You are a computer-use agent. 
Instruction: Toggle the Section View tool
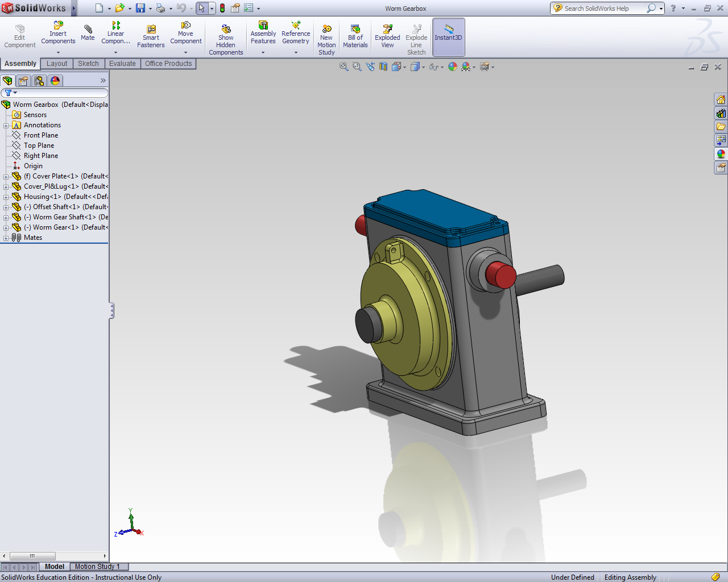[383, 66]
